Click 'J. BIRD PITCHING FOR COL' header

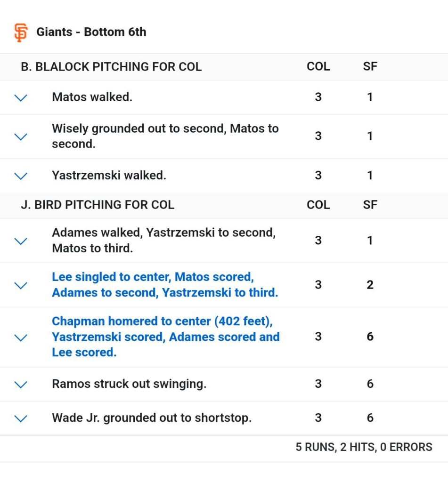98,205
